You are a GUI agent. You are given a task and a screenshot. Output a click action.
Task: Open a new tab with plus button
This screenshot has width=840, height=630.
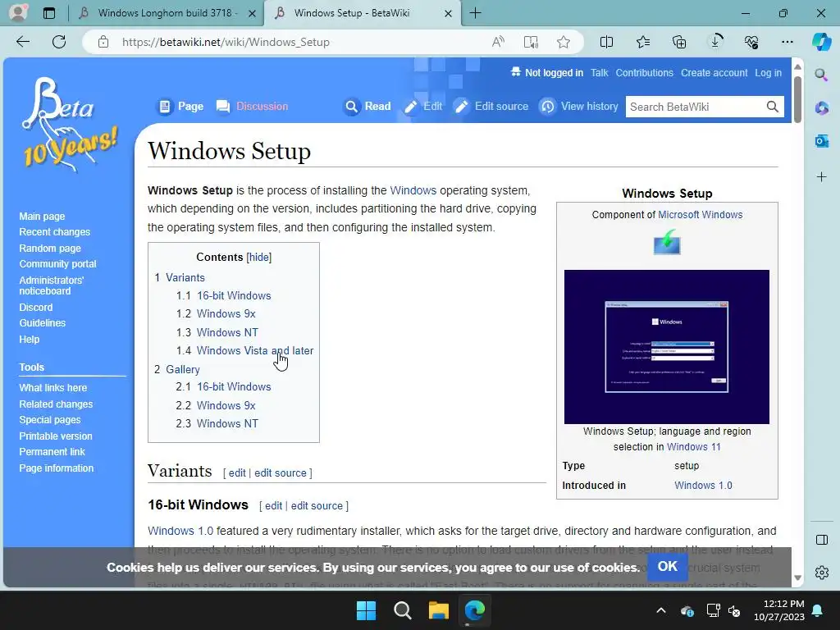(x=475, y=13)
